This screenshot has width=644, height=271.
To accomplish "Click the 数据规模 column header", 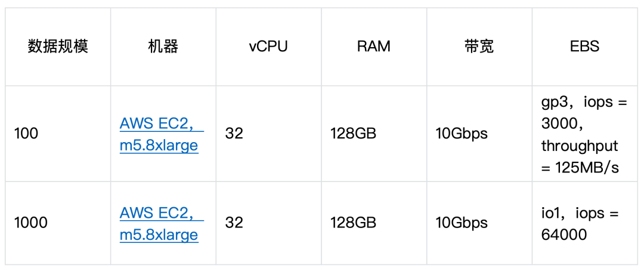I will [x=58, y=47].
